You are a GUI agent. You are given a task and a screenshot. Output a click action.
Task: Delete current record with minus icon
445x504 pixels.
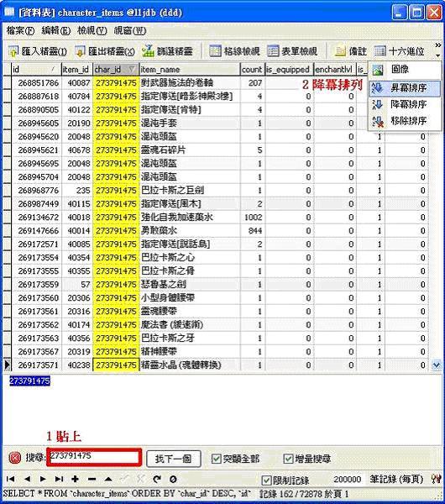[92, 480]
